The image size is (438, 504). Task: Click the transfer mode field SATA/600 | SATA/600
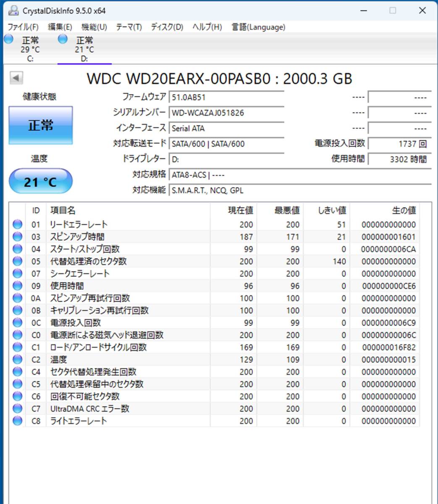[x=227, y=144]
